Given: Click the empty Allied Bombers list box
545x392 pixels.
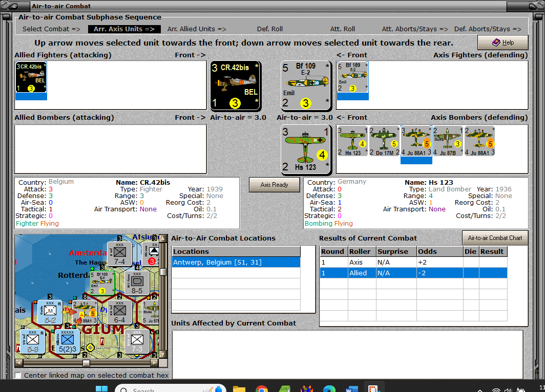Looking at the screenshot, I should click(111, 149).
